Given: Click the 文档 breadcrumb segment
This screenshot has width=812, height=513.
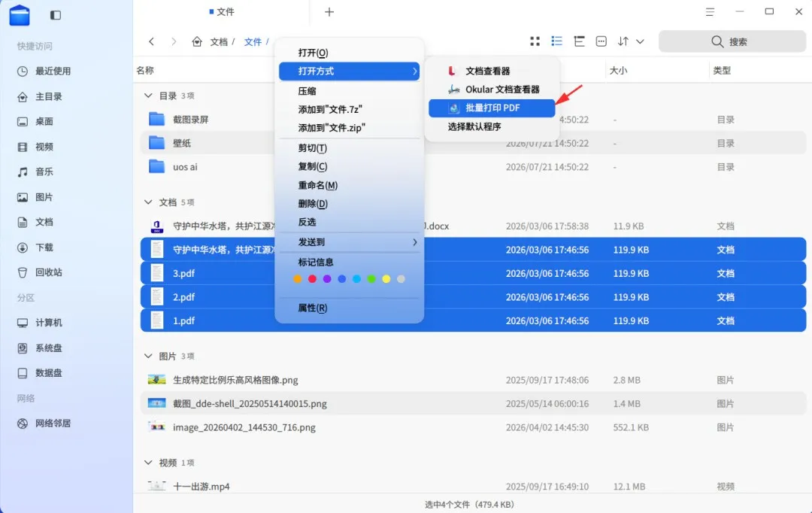Looking at the screenshot, I should [x=219, y=42].
